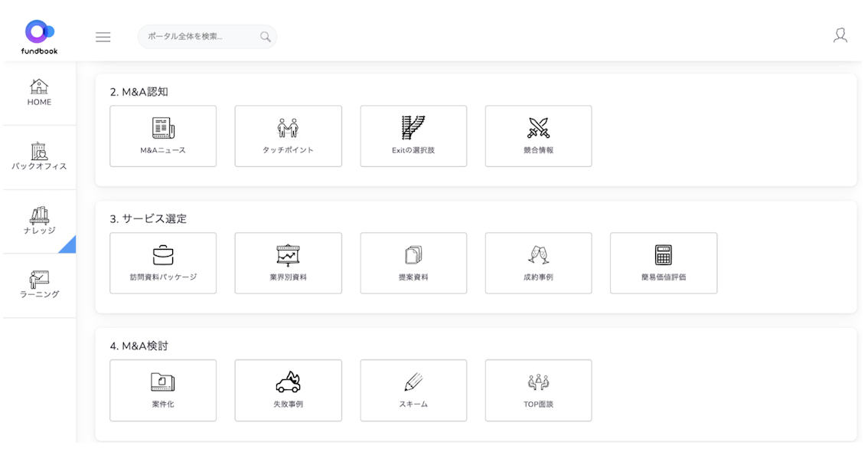This screenshot has width=868, height=449.
Task: Open ラーニング in the sidebar
Action: 39,286
